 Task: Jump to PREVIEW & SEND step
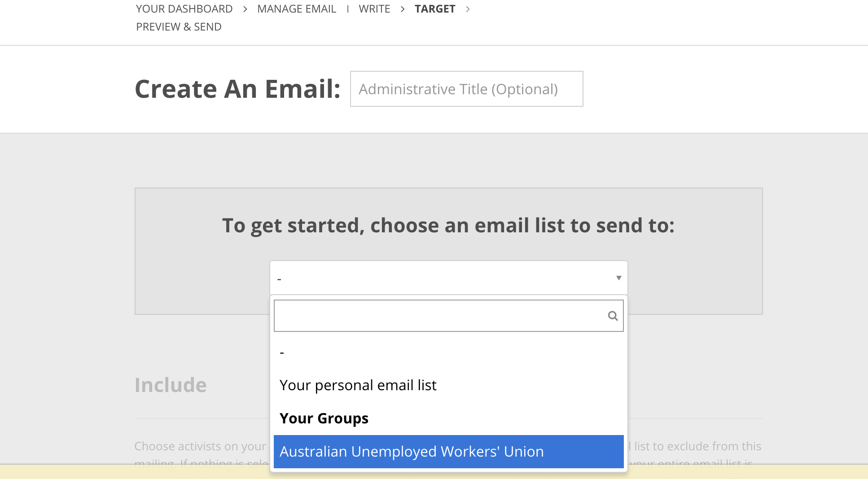pyautogui.click(x=179, y=27)
